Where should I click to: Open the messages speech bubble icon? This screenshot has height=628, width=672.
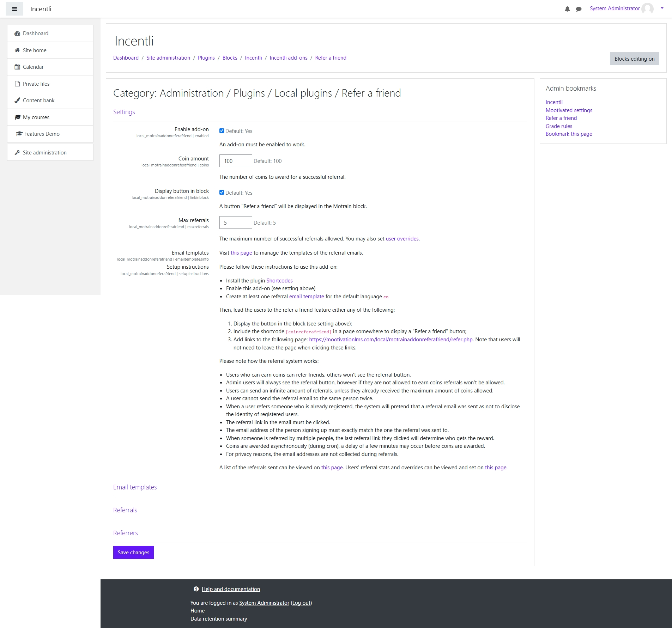click(579, 9)
